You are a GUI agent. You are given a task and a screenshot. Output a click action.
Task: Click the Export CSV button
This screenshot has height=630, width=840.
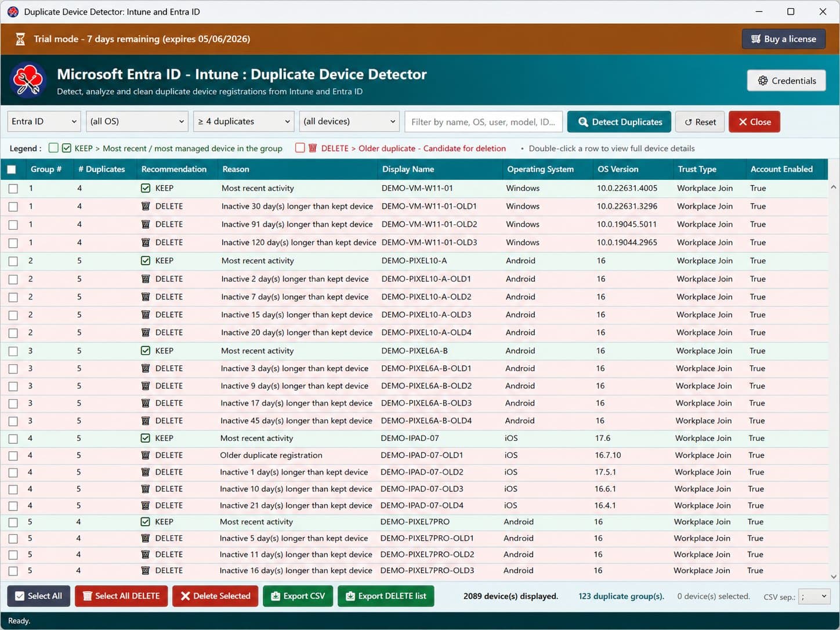pyautogui.click(x=298, y=596)
